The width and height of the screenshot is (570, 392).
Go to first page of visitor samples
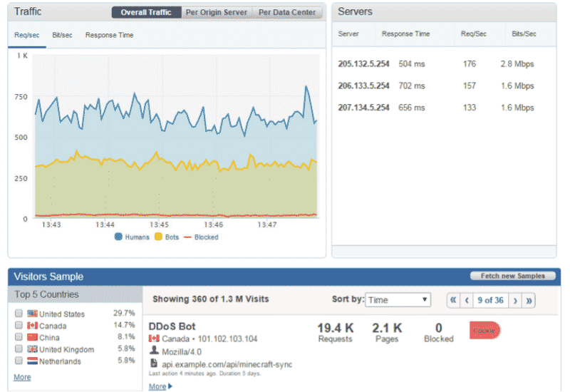coord(452,301)
